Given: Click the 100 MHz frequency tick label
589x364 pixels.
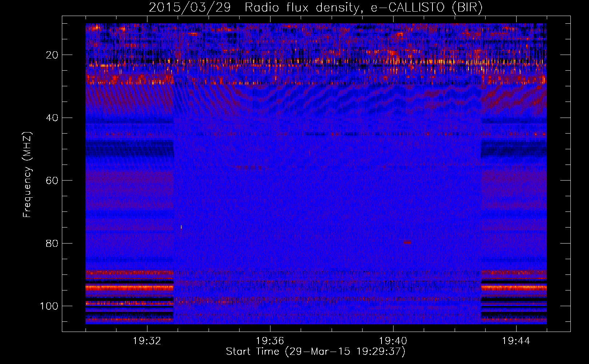Looking at the screenshot, I should pos(49,306).
